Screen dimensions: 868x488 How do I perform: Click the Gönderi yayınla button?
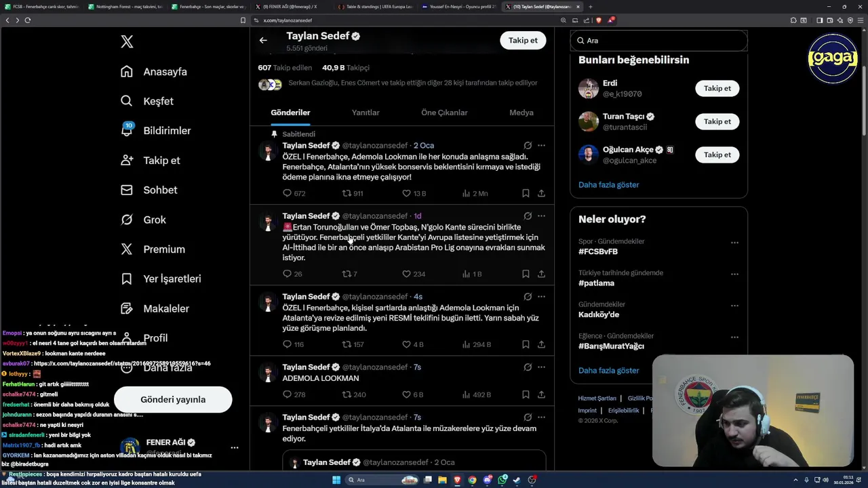coord(173,399)
